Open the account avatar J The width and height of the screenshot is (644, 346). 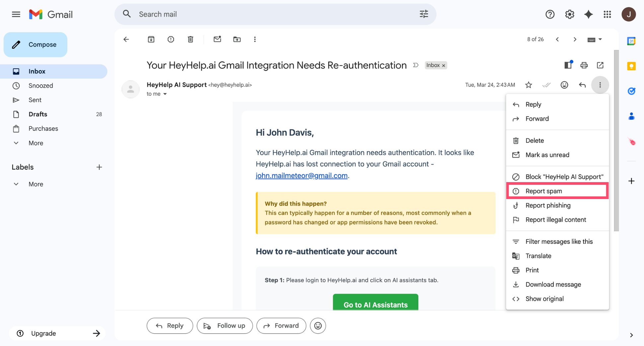(628, 14)
